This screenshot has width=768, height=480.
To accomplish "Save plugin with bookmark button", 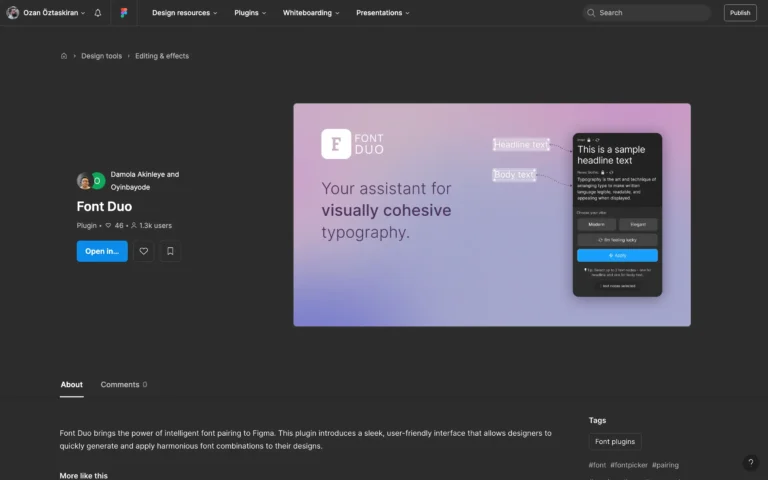I will tap(170, 251).
